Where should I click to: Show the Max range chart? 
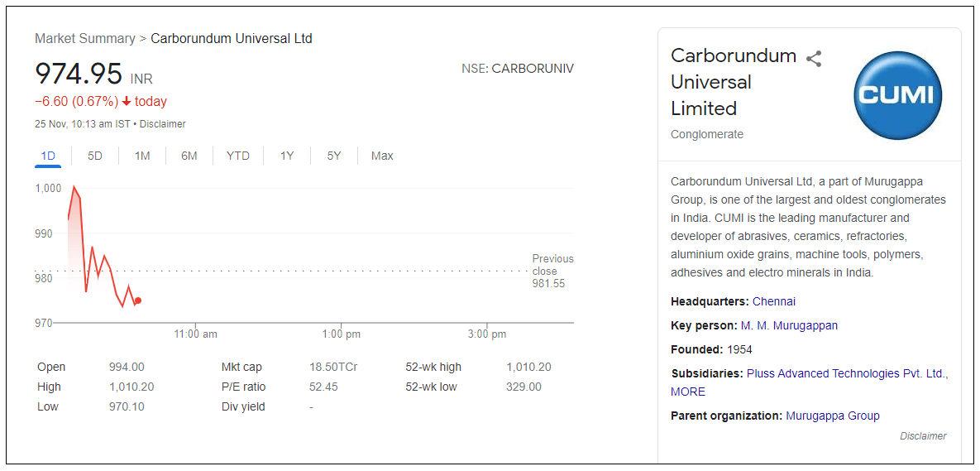coord(382,156)
